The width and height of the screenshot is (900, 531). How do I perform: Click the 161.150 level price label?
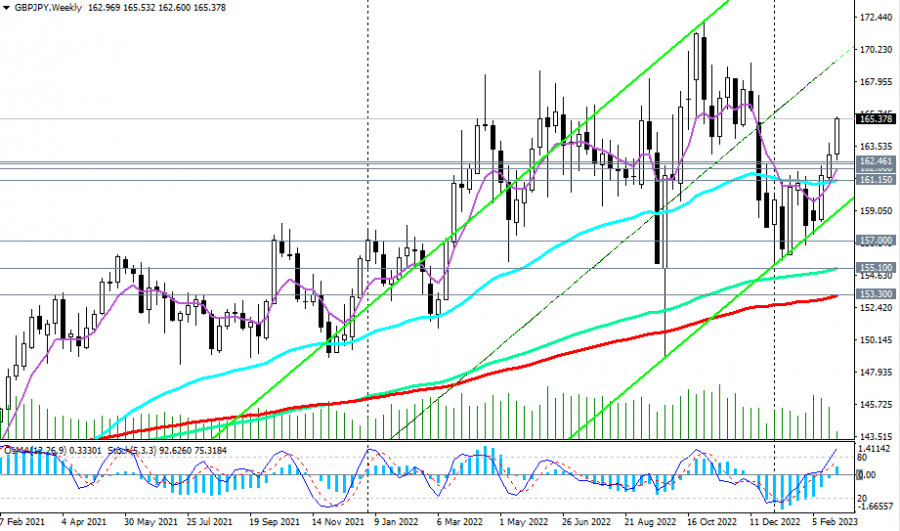coord(876,180)
